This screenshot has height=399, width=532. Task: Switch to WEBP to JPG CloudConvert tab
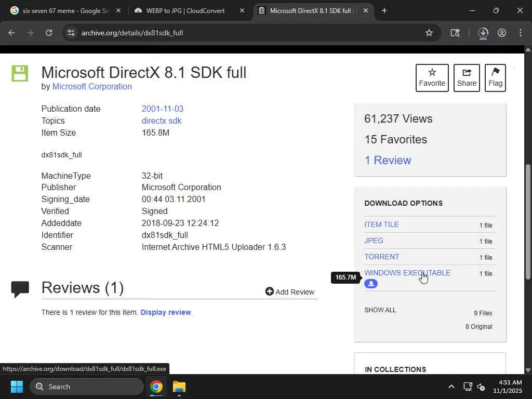click(185, 11)
